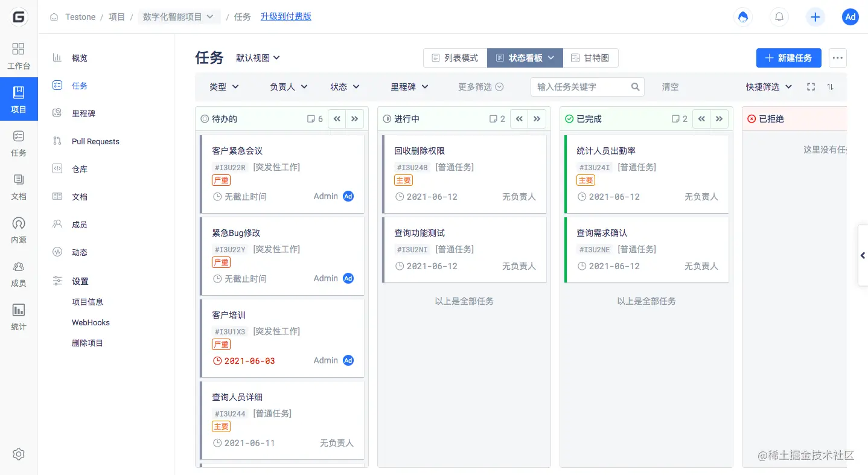Viewport: 868px width, 475px height.
Task: Click 项目 in the breadcrumb
Action: coord(116,17)
